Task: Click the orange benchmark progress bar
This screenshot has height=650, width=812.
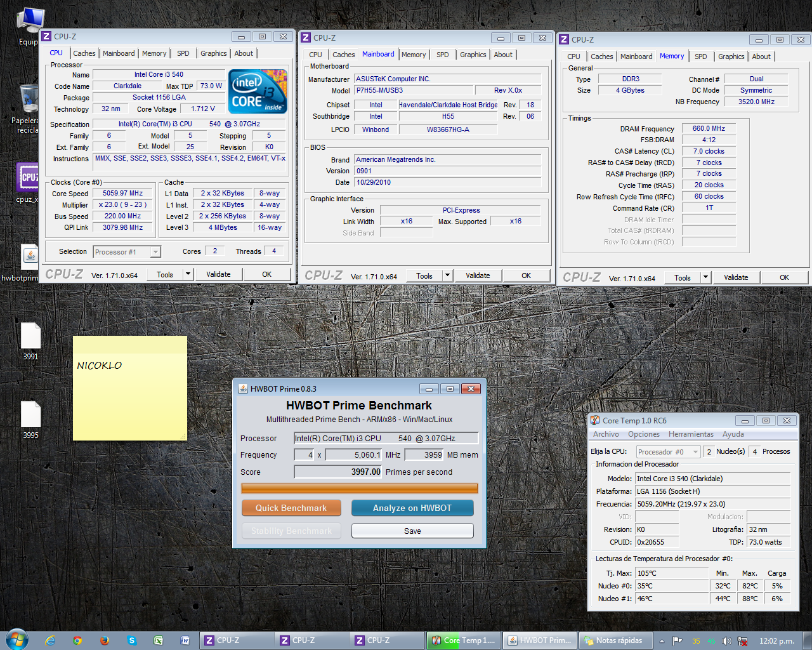Action: click(x=360, y=488)
